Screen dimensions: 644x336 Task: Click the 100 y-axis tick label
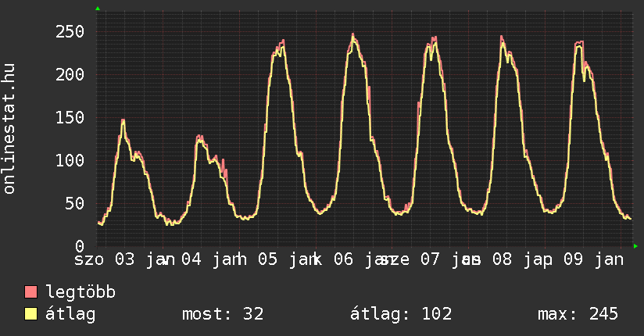(x=70, y=160)
